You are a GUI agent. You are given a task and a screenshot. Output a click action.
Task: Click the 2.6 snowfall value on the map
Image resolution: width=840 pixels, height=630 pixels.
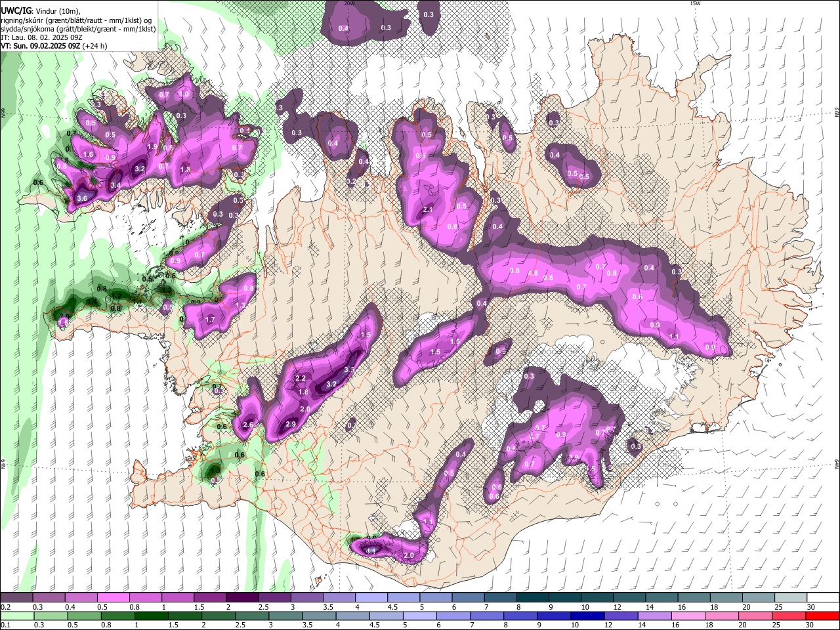click(248, 425)
